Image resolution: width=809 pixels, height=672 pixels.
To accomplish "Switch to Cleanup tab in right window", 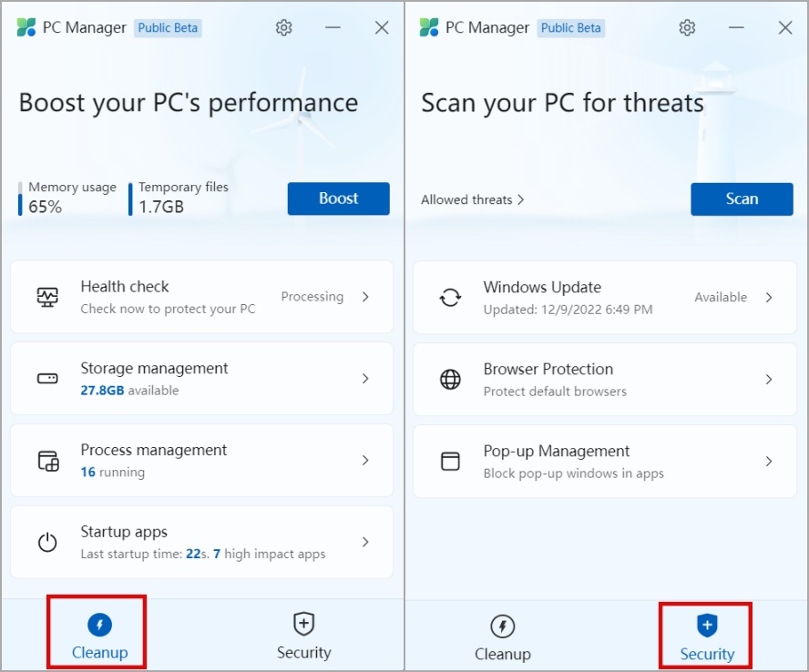I will click(502, 636).
